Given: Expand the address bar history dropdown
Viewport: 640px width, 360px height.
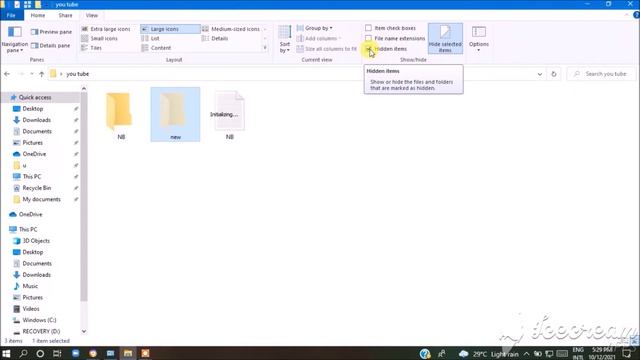Looking at the screenshot, I should 540,74.
